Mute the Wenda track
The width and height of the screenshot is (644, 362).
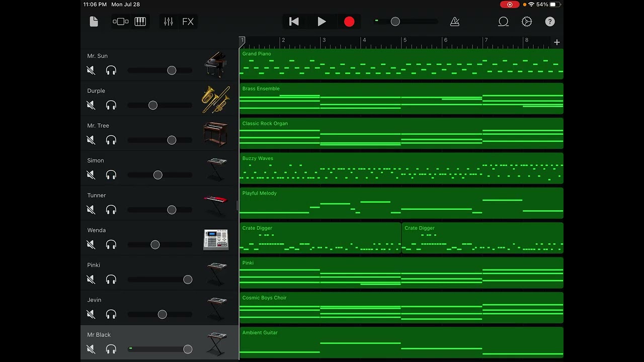[x=91, y=244]
